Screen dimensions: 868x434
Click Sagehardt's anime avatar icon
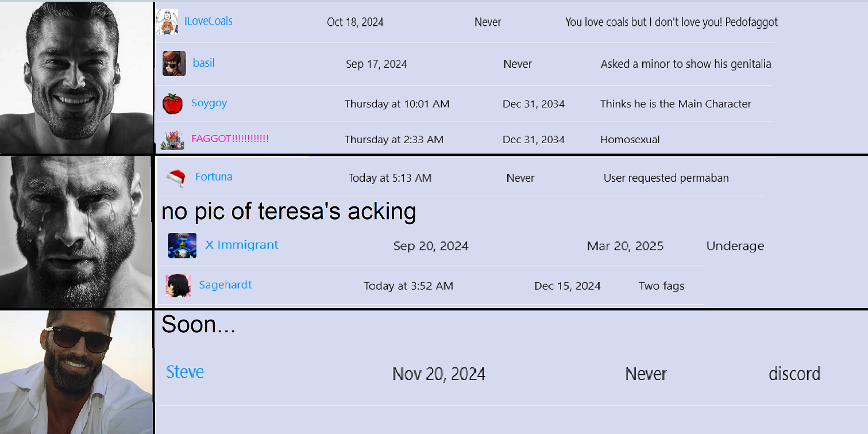point(178,285)
